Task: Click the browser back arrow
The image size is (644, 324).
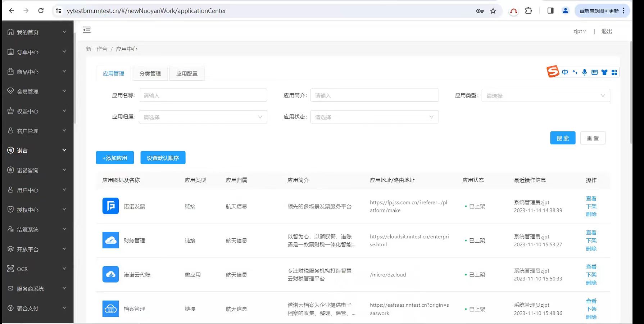Action: click(x=12, y=11)
